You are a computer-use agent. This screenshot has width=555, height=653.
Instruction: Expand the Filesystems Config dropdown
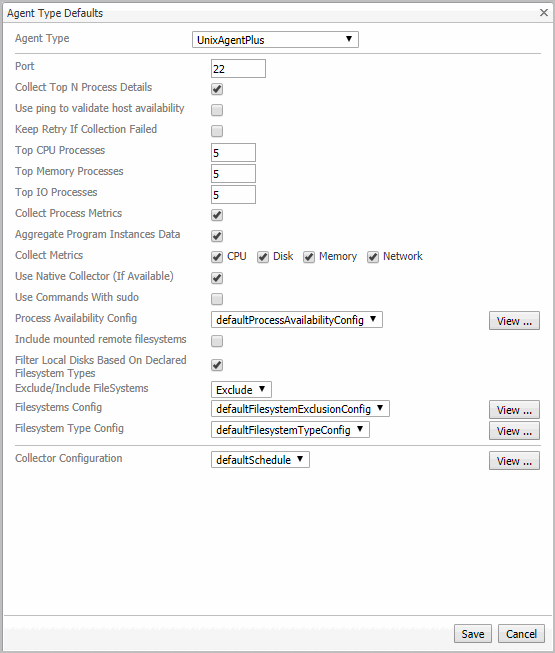point(300,409)
